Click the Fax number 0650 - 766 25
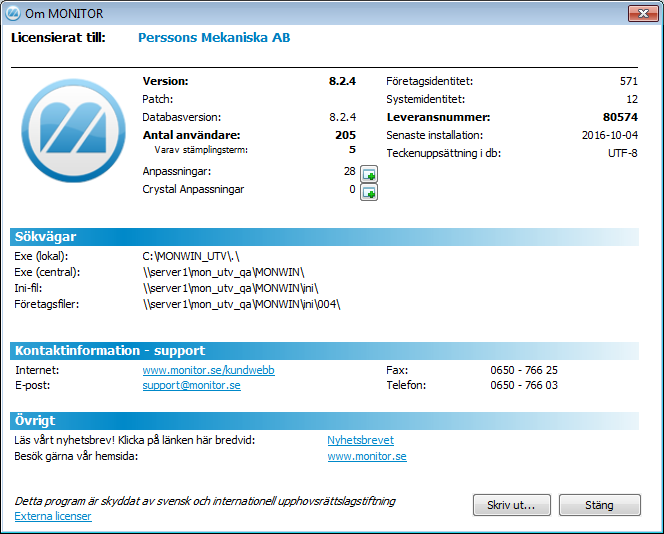664x534 pixels. click(x=524, y=370)
